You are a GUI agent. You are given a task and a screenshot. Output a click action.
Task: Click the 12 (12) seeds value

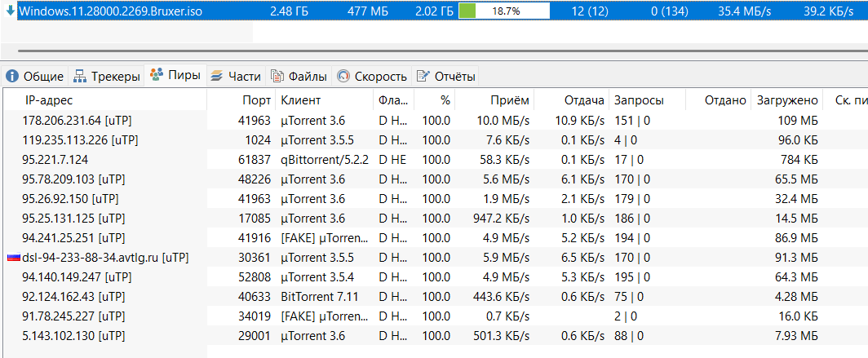[x=590, y=11]
